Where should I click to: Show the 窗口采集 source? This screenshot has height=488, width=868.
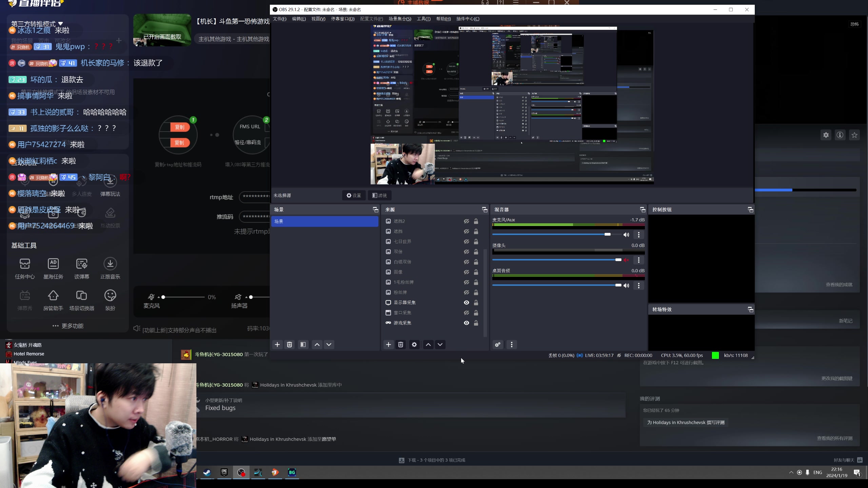coord(466,313)
